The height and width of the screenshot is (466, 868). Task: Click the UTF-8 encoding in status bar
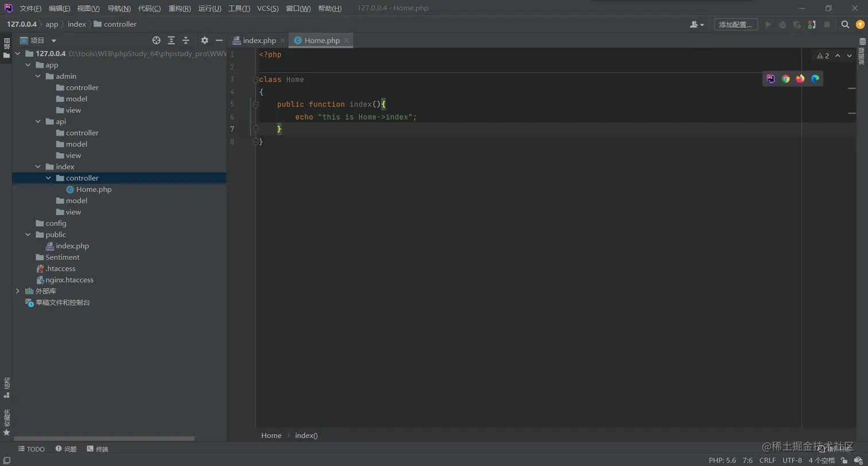click(792, 460)
